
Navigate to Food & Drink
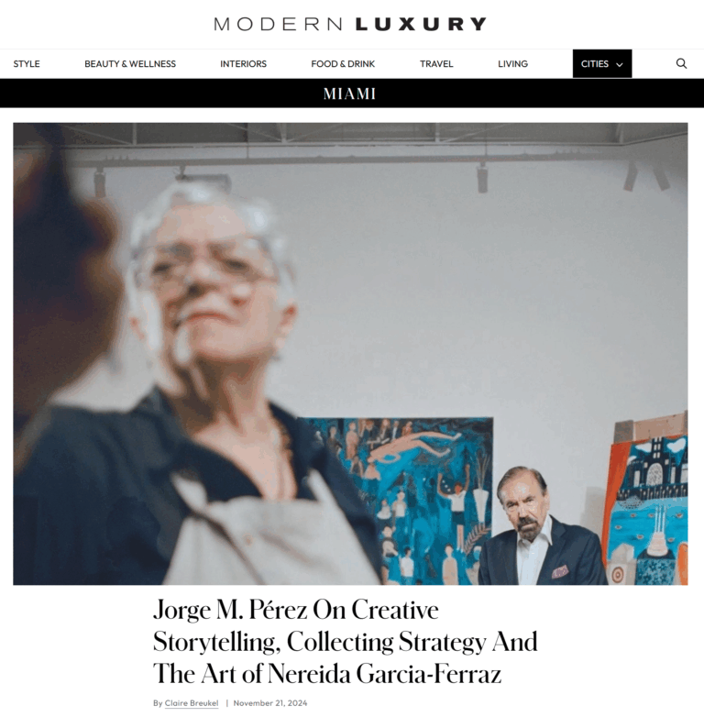point(343,63)
